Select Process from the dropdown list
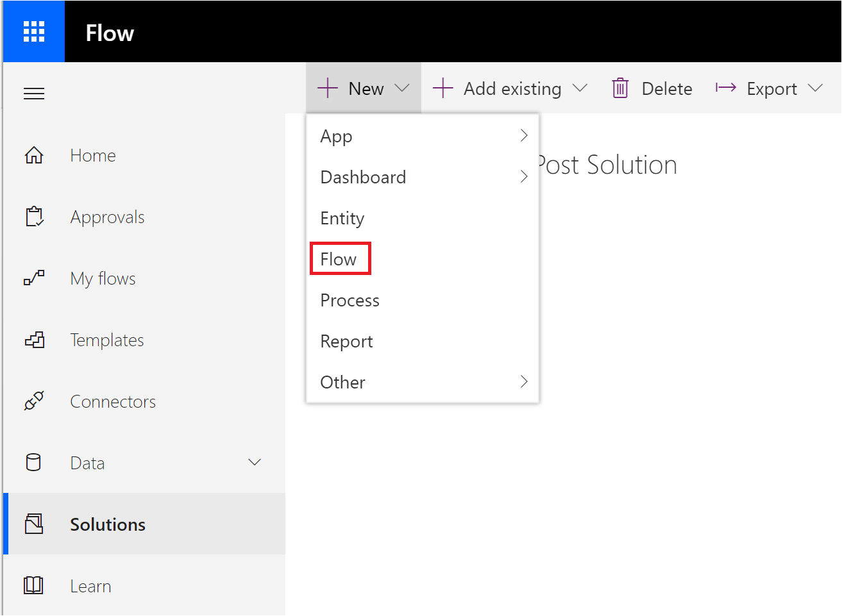Viewport: 842px width, 616px height. click(349, 300)
